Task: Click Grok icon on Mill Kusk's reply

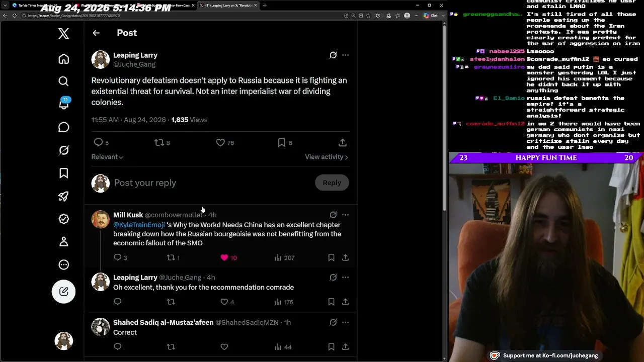Action: (x=333, y=215)
